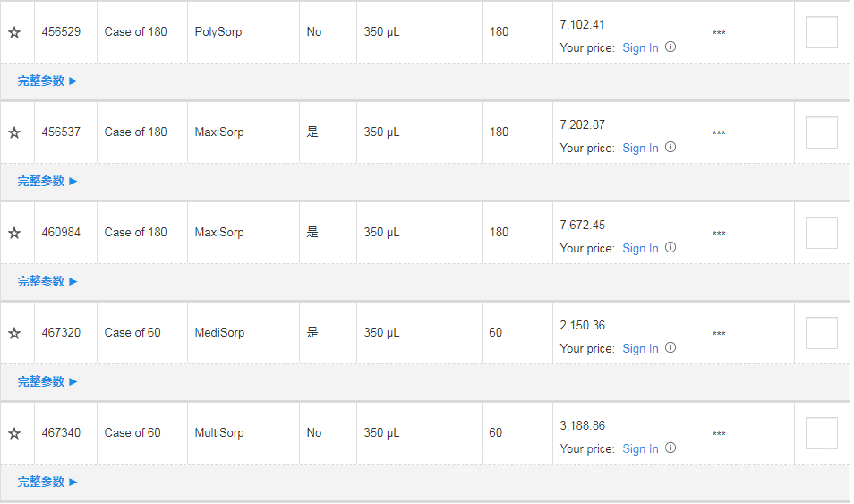Screen dimensions: 854x504
Task: Star the favorite icon for product 467340
Action: [14, 433]
